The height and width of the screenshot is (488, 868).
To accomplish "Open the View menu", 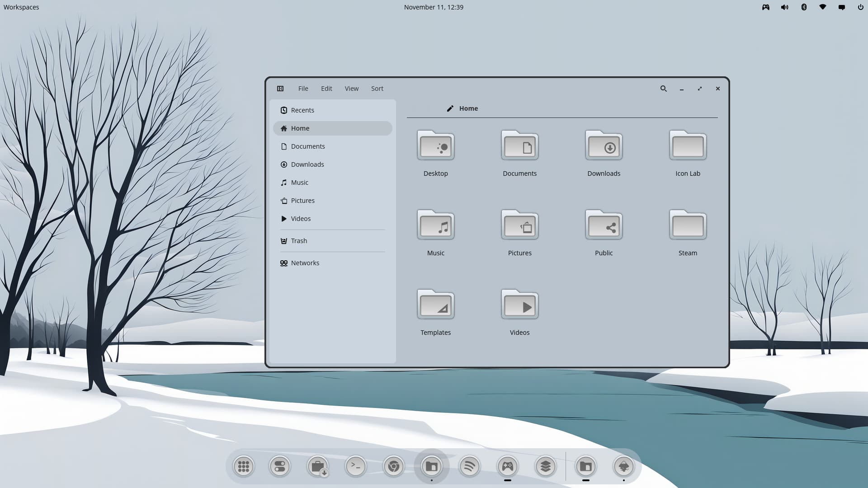I will click(351, 89).
